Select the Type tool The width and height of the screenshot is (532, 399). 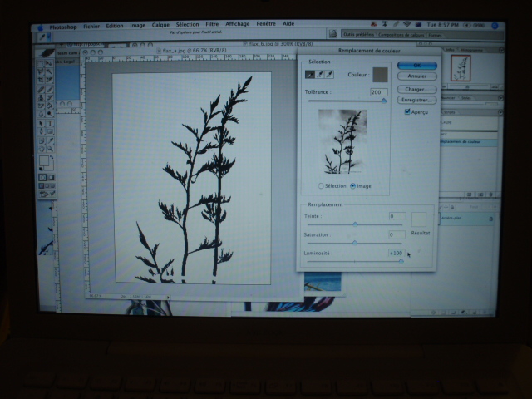pyautogui.click(x=50, y=124)
